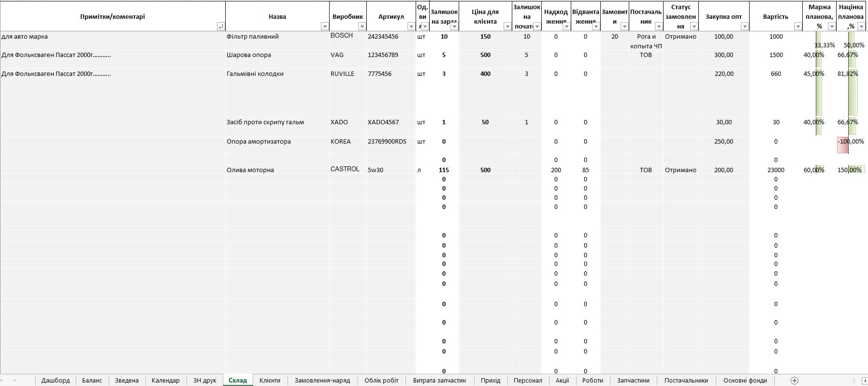Open filter dropdown for Постачальник column
This screenshot has height=386, width=868.
(x=658, y=27)
